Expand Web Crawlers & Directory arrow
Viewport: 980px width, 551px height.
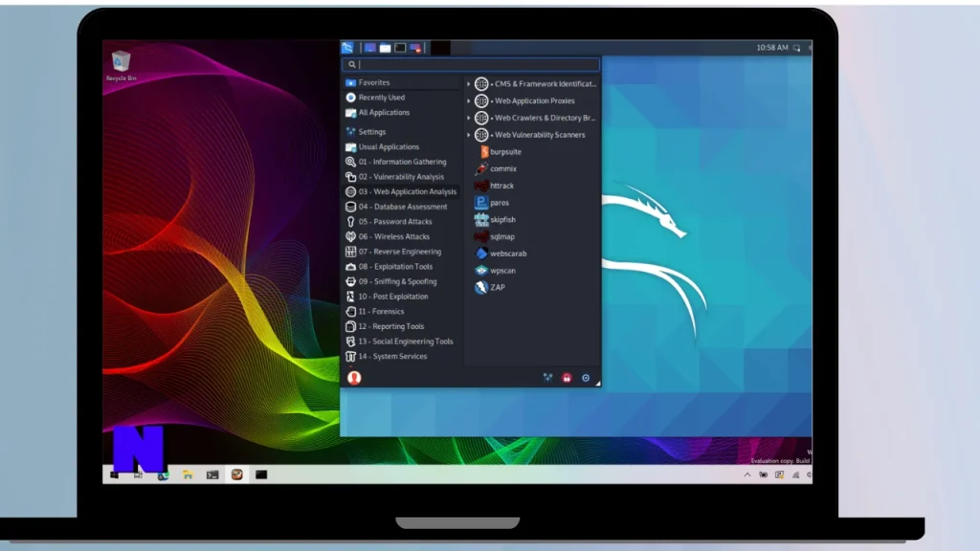(x=468, y=118)
